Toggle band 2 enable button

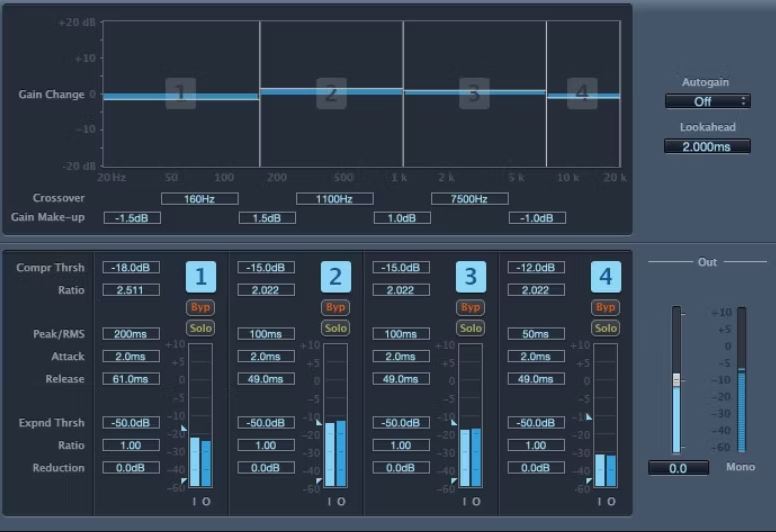pos(336,277)
